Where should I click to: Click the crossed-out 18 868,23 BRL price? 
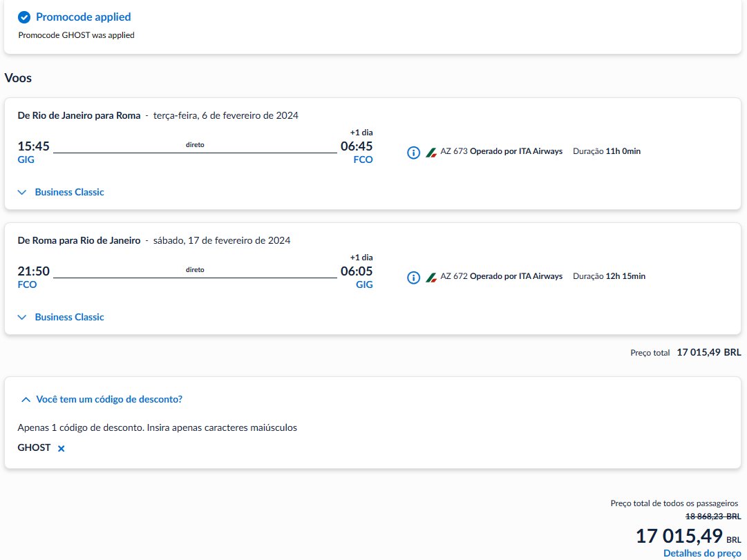click(713, 516)
